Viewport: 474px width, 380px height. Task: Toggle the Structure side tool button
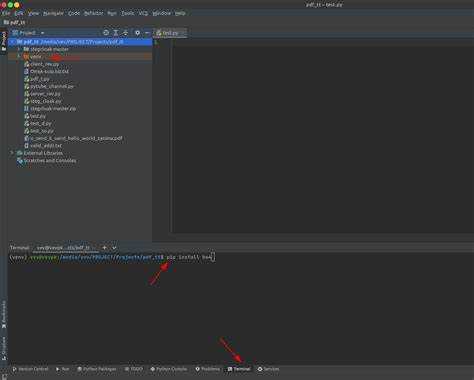4,348
